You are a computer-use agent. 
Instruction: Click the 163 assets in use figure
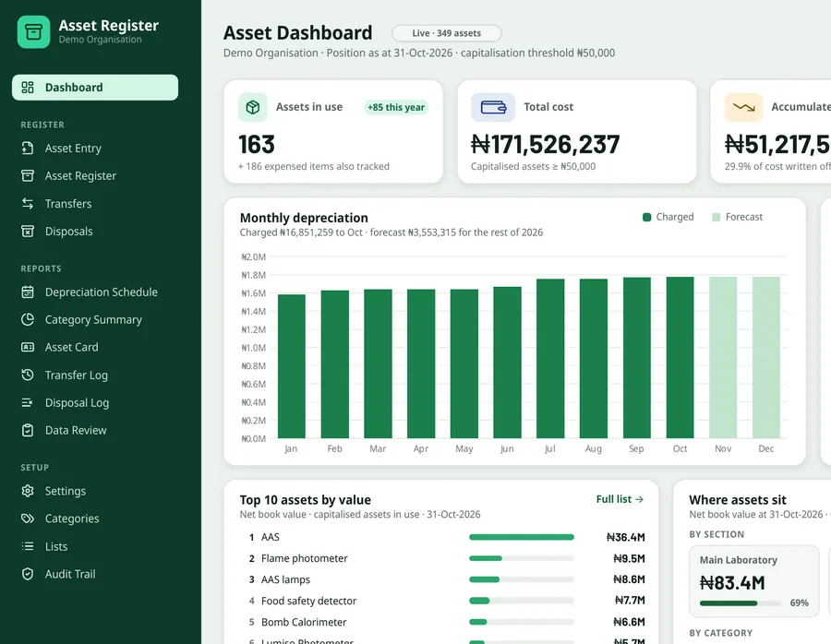pos(257,145)
